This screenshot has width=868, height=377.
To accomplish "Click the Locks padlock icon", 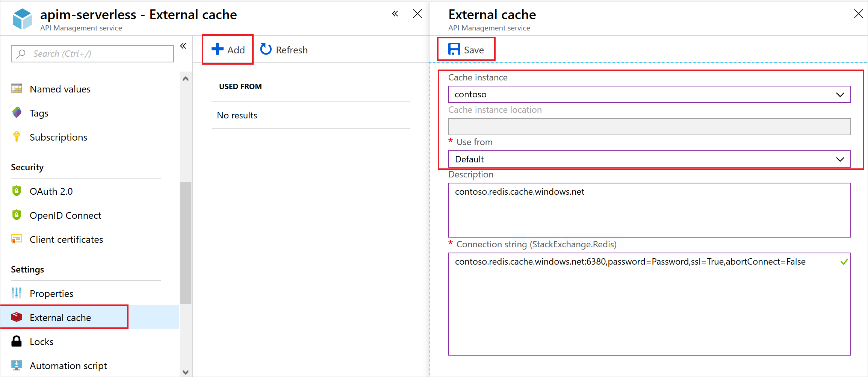I will coord(17,341).
